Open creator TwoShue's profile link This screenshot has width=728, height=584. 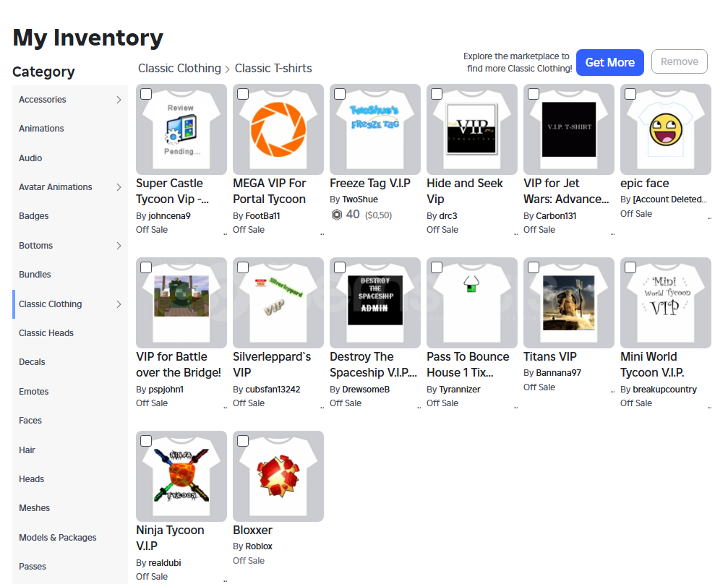[360, 199]
